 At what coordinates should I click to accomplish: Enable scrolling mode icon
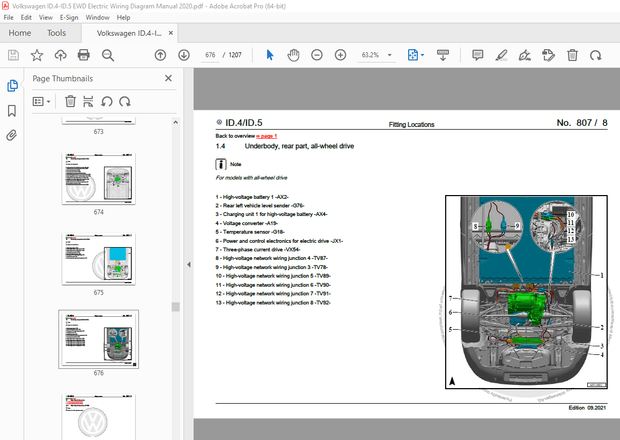443,55
